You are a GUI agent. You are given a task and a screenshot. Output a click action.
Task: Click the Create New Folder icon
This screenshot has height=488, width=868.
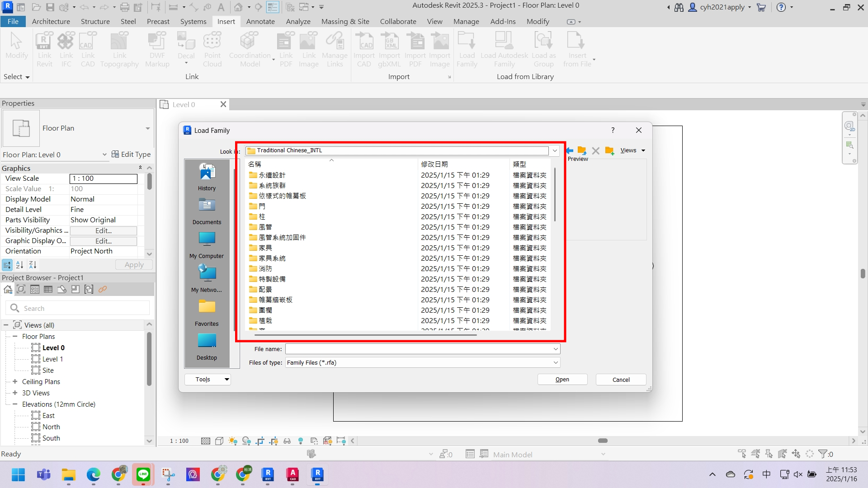[609, 150]
